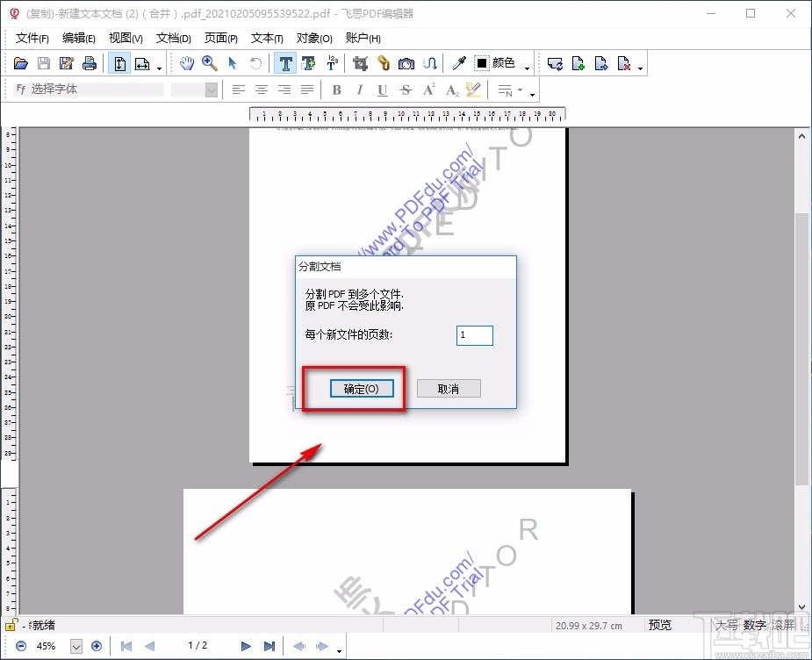Go to the last page

pyautogui.click(x=269, y=646)
